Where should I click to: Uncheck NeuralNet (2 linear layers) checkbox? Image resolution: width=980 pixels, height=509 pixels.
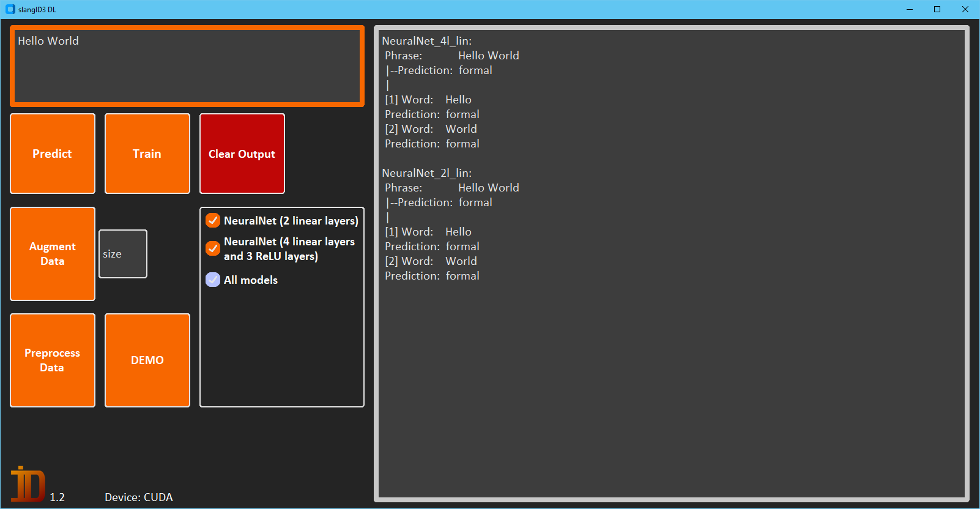tap(213, 220)
